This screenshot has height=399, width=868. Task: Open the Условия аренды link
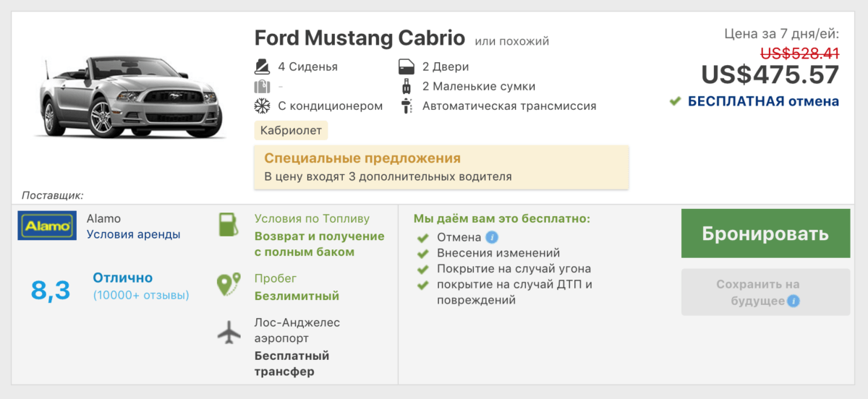coord(134,234)
